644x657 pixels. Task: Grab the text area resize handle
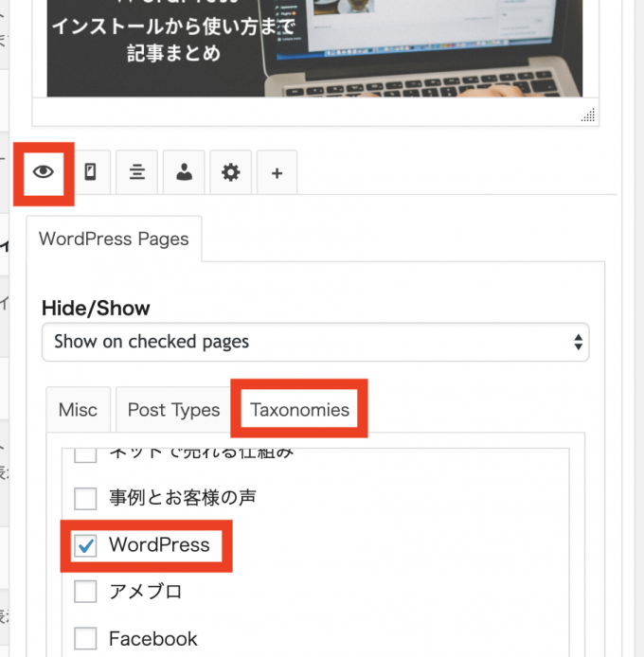[588, 115]
